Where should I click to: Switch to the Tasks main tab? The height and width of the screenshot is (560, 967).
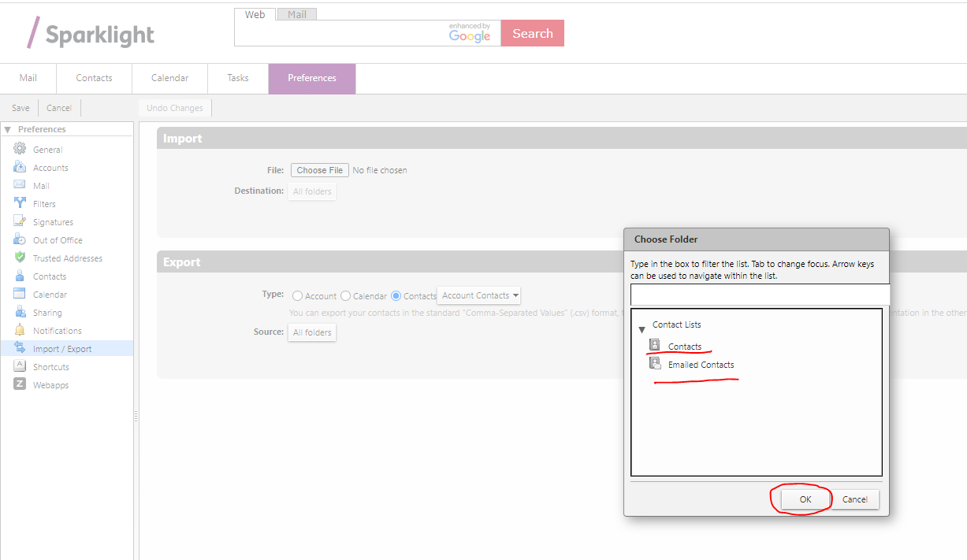pyautogui.click(x=238, y=78)
